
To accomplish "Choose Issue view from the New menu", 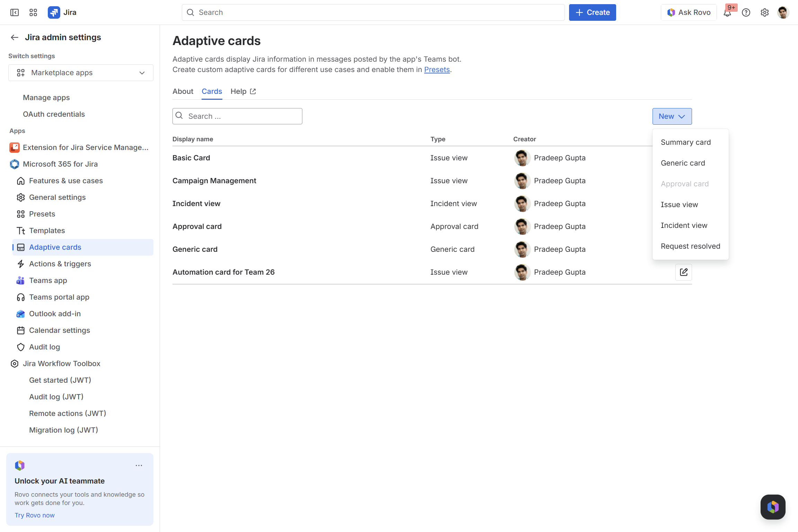I will click(691, 205).
